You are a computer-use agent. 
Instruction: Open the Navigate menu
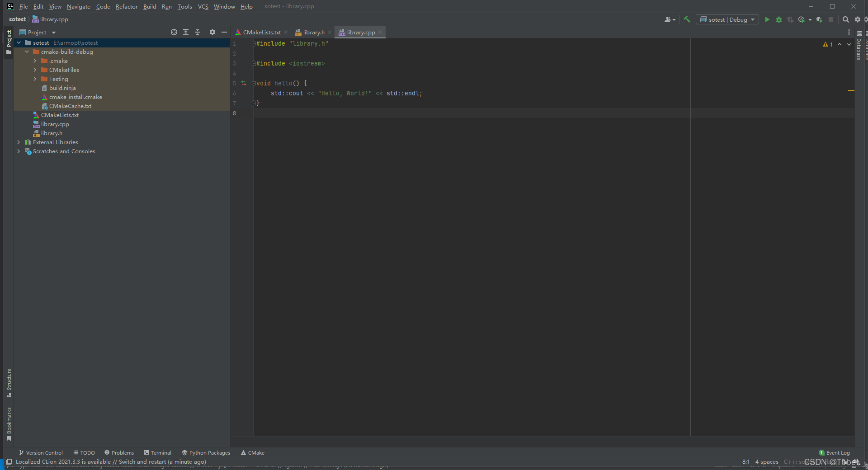(79, 6)
